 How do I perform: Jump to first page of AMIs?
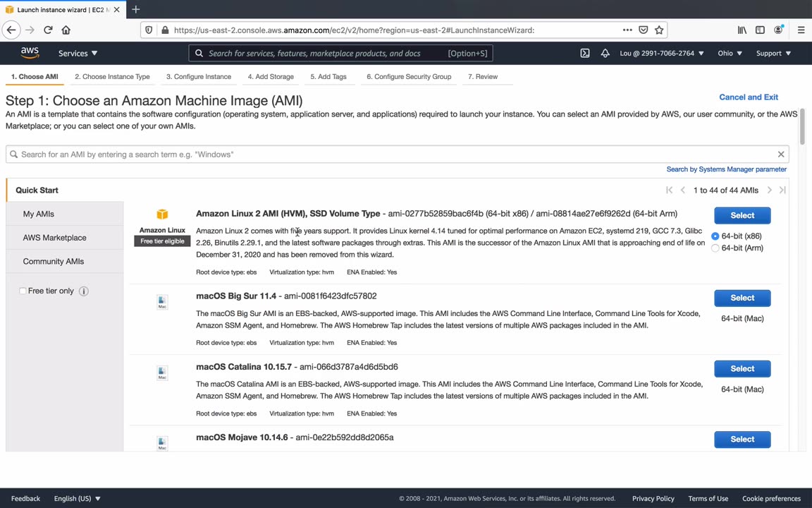pyautogui.click(x=669, y=190)
